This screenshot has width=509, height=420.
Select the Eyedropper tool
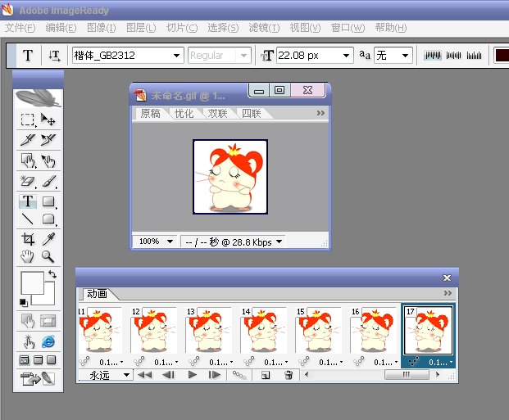click(48, 239)
